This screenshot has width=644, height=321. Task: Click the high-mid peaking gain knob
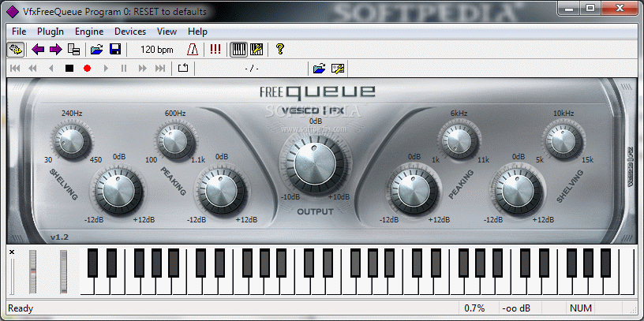[414, 192]
